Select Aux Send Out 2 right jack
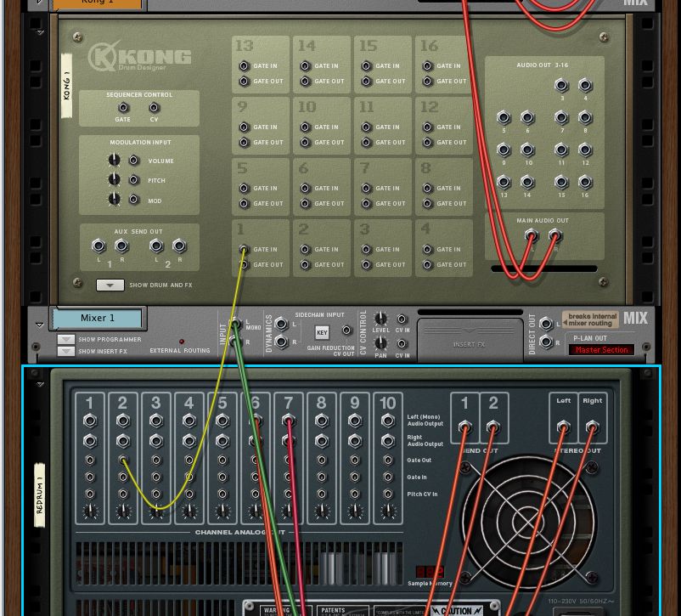 click(x=179, y=246)
